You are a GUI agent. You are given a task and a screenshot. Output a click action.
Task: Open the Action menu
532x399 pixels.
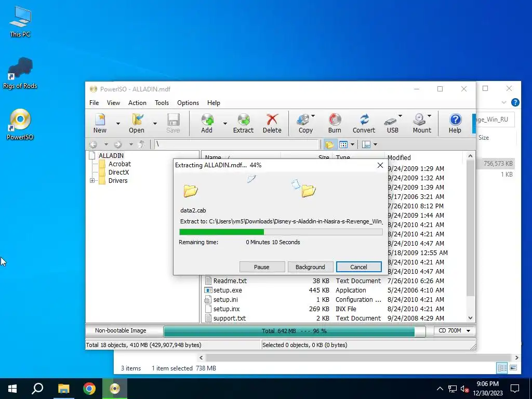pos(137,103)
